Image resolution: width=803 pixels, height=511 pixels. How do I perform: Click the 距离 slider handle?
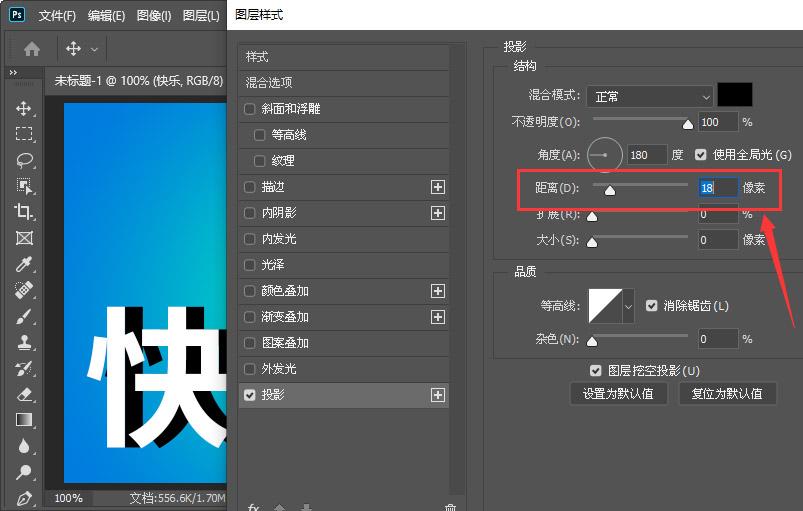[609, 190]
